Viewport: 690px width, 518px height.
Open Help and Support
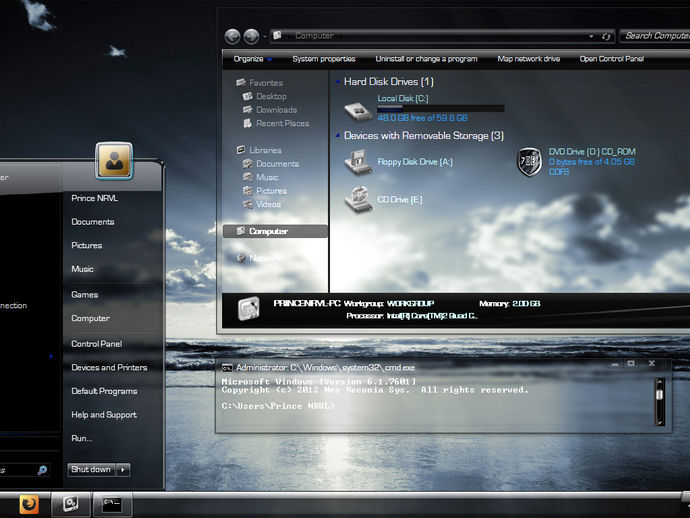[104, 415]
